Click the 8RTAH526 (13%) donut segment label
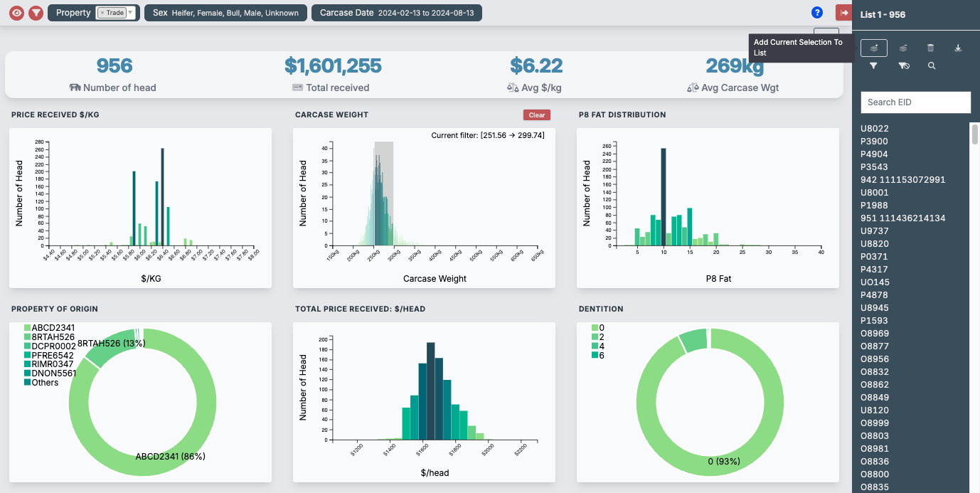The image size is (980, 493). click(112, 343)
